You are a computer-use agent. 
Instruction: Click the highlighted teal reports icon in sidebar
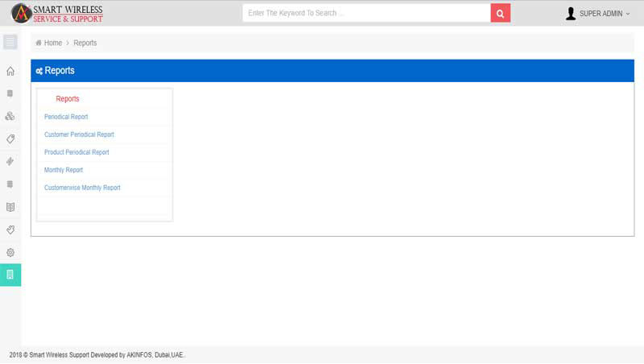10,275
